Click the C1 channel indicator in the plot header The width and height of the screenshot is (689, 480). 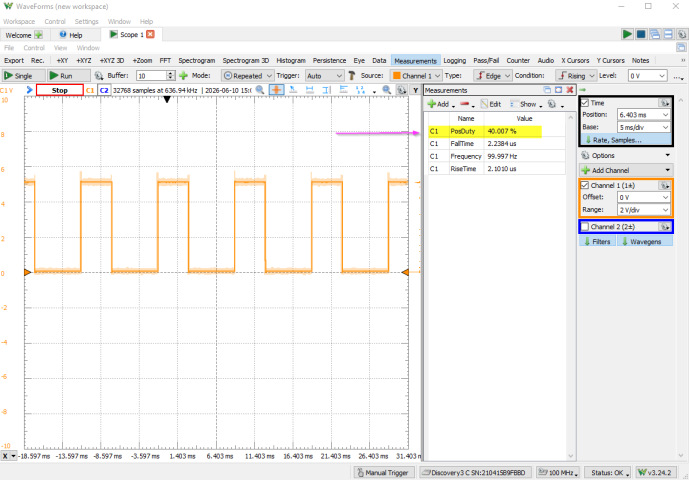pos(90,90)
